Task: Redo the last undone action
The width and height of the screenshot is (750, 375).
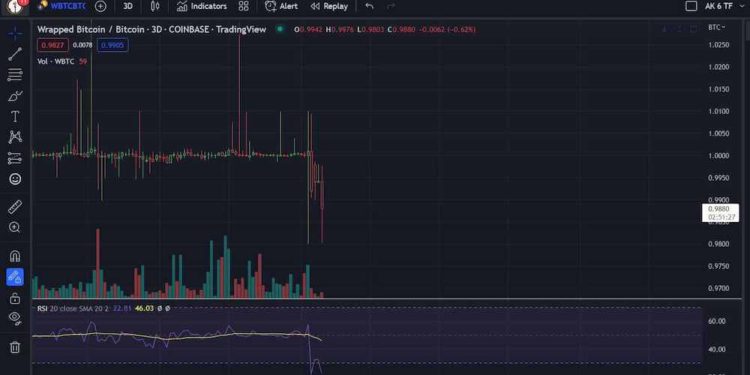Action: (x=391, y=6)
